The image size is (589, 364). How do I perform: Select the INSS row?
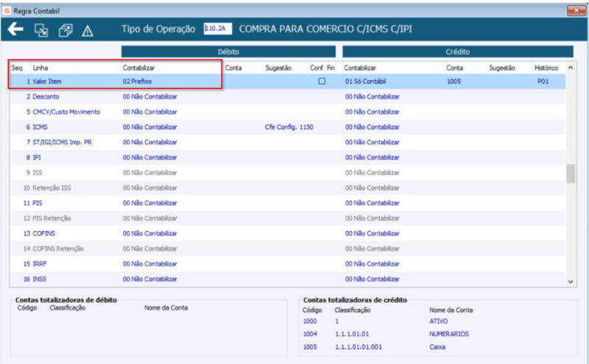tap(288, 279)
